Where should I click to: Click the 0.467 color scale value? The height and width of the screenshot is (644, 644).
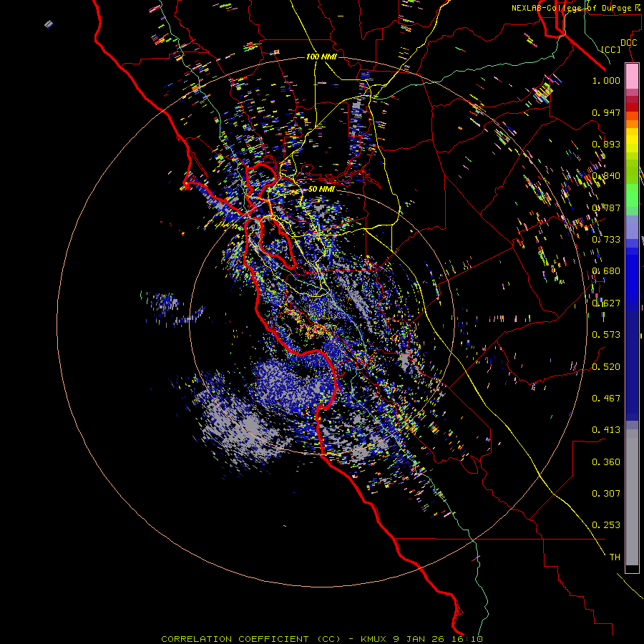click(606, 399)
